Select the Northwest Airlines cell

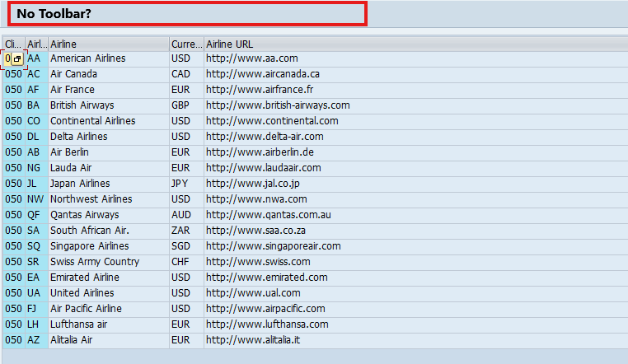pos(109,198)
